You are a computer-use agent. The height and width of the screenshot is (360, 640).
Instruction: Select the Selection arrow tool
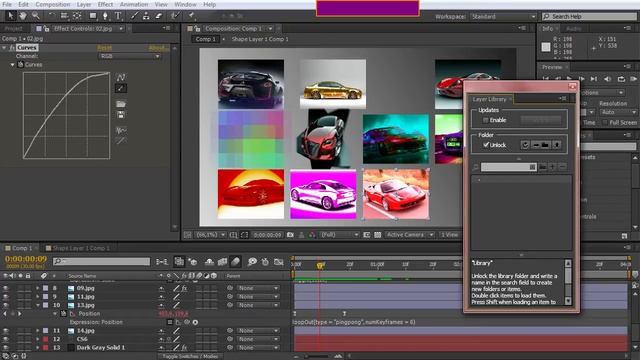(x=10, y=16)
